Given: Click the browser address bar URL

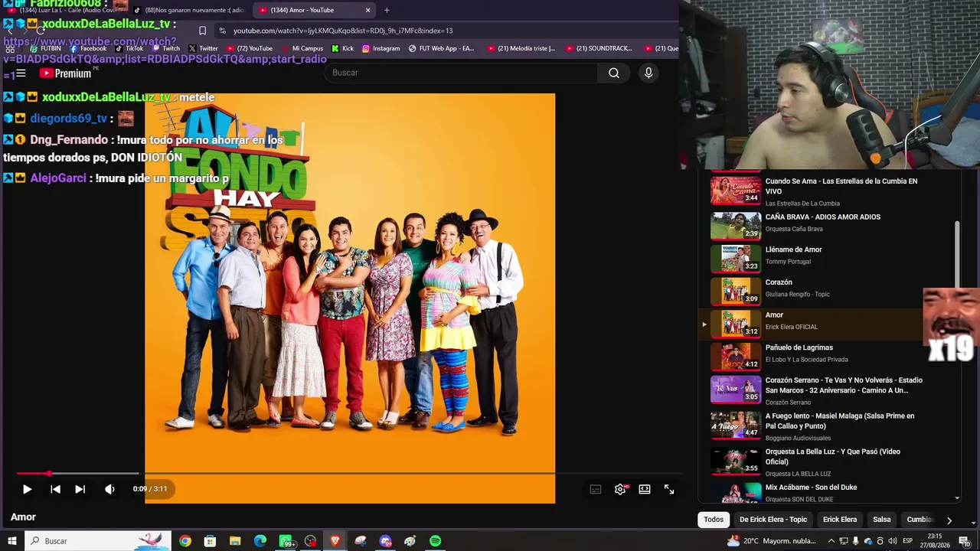Looking at the screenshot, I should (x=343, y=31).
